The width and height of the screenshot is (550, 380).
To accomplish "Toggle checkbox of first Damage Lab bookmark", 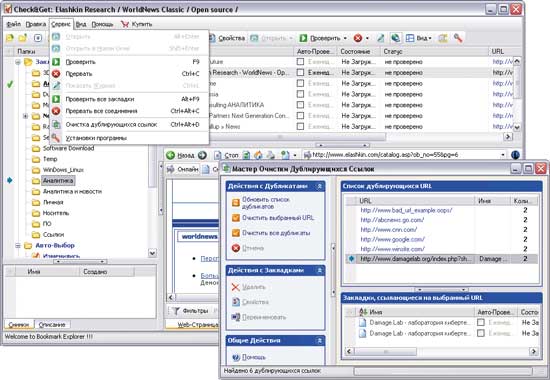I will coord(481,322).
